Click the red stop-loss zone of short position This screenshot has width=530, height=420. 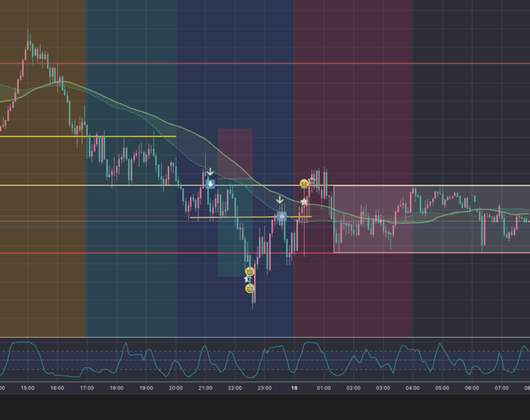235,153
